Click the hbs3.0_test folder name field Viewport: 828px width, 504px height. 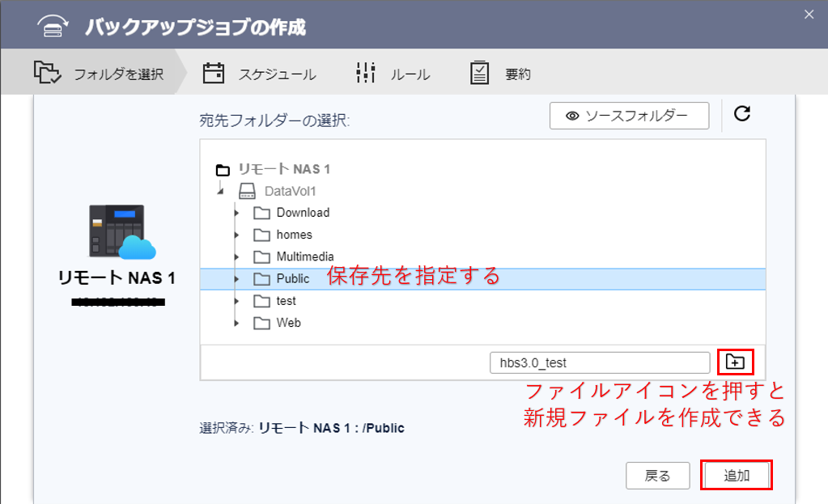599,362
